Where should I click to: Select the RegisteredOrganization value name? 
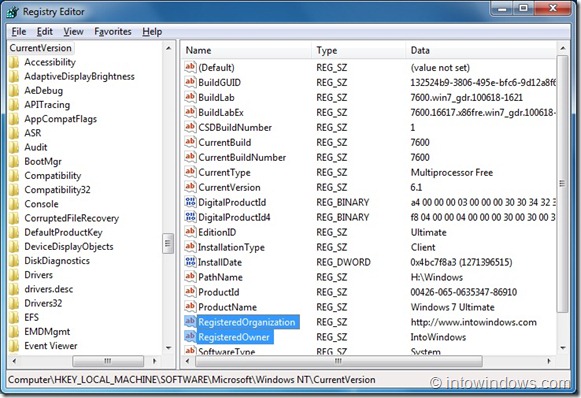247,322
